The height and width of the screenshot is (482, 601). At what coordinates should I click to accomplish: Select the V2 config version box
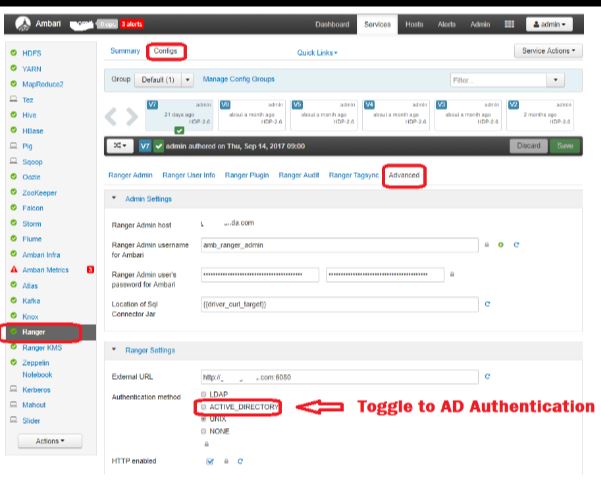click(x=540, y=115)
